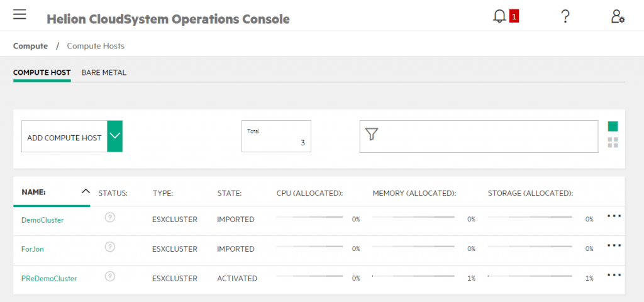Open PReDemoCluster row actions menu

614,275
